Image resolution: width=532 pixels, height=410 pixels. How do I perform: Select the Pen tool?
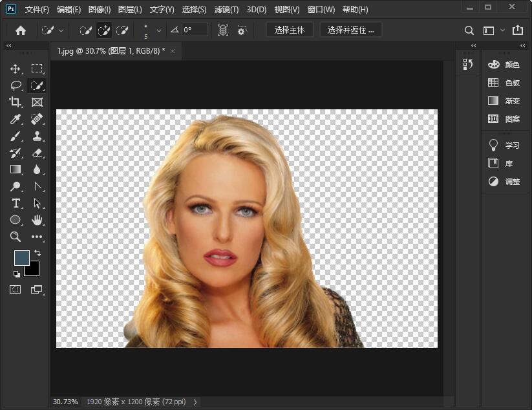(x=37, y=186)
